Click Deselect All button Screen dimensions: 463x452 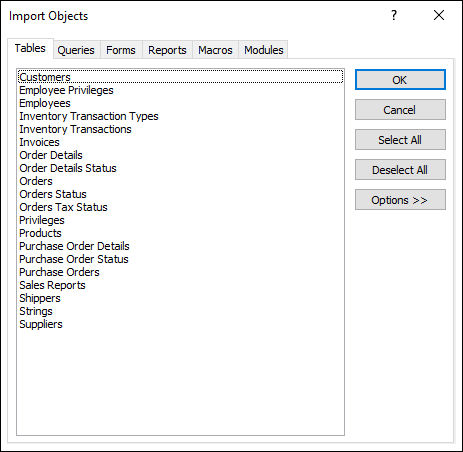[400, 170]
